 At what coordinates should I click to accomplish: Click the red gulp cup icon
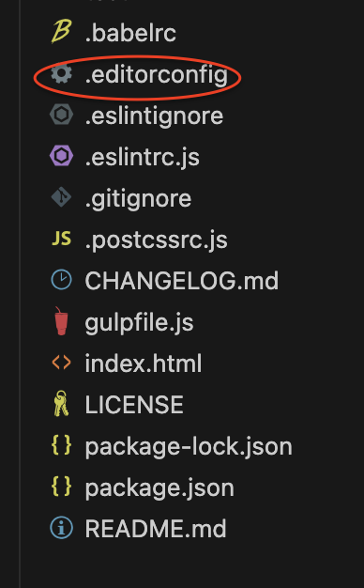pos(61,321)
